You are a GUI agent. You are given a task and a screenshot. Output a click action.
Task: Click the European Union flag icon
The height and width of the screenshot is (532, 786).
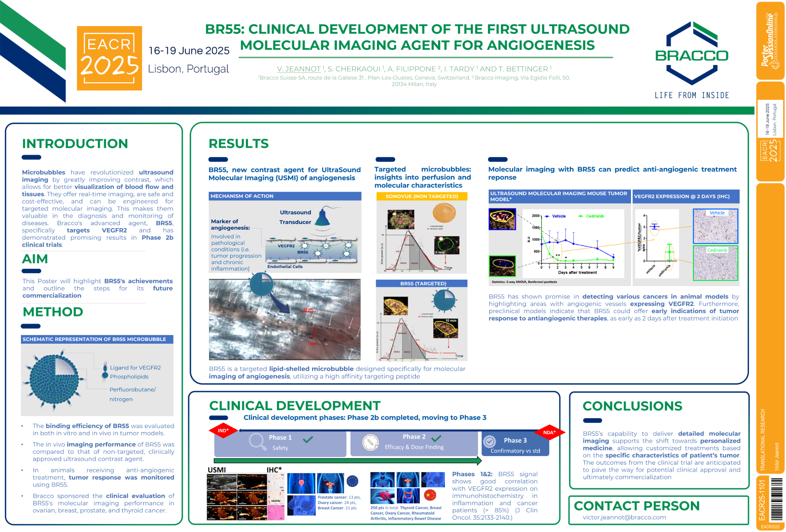point(352,481)
